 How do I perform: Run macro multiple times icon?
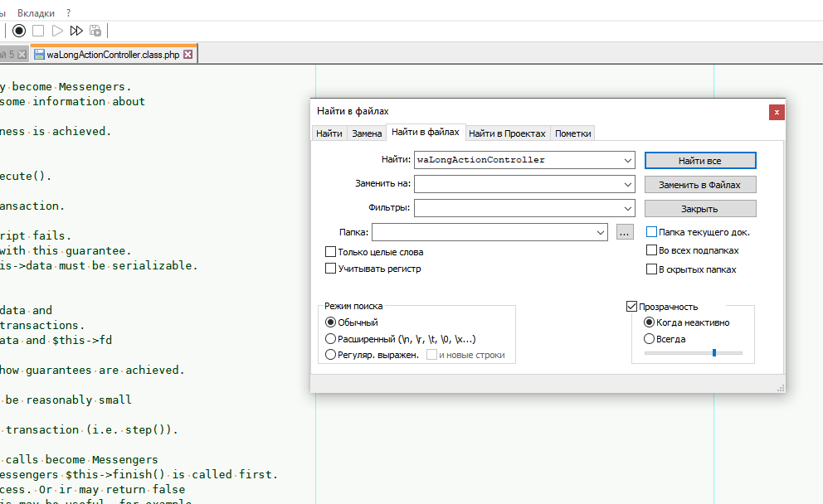click(76, 31)
